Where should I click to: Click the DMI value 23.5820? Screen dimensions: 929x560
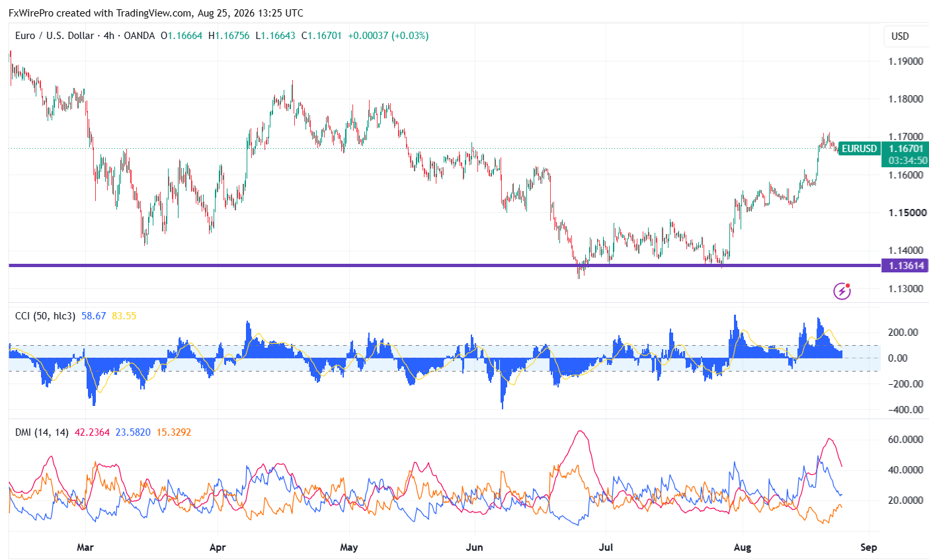[x=133, y=432]
